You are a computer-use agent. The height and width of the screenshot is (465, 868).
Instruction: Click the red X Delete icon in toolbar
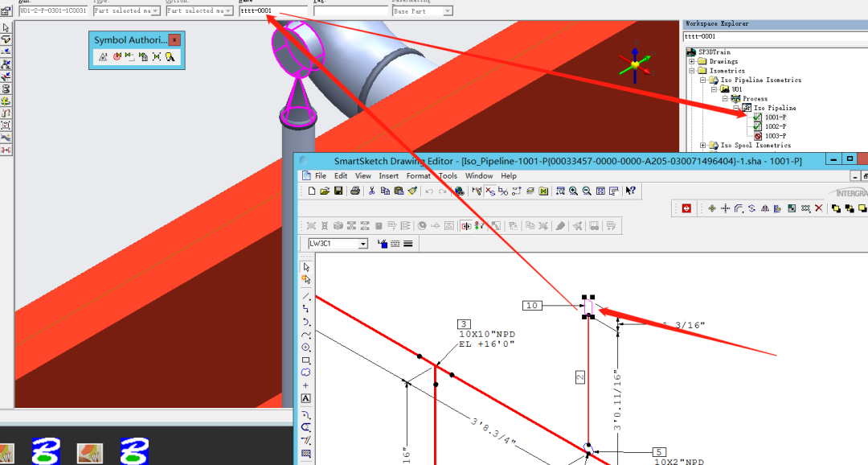819,208
